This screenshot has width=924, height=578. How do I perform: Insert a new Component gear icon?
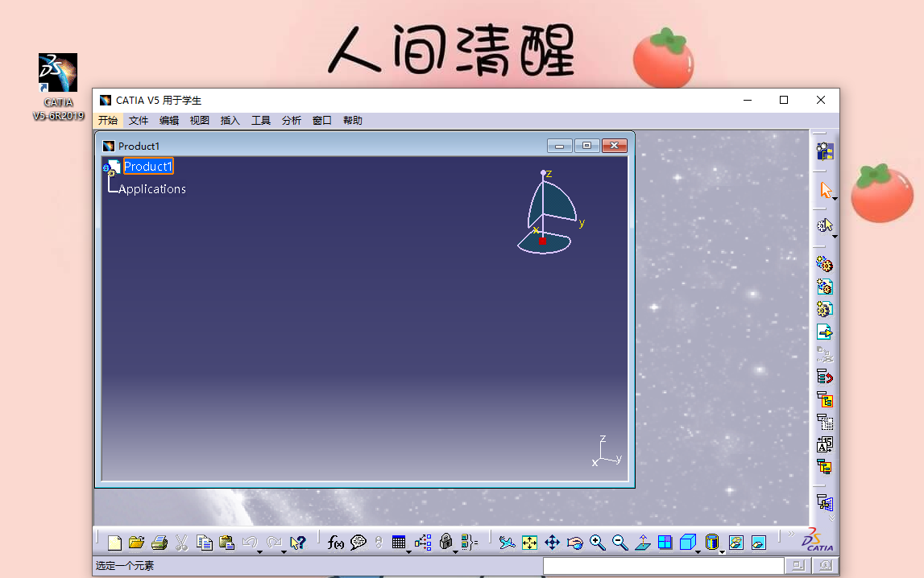[x=825, y=264]
